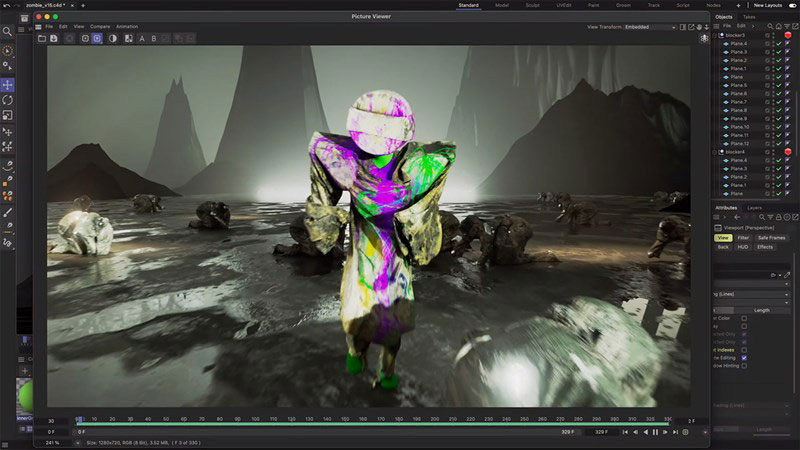The height and width of the screenshot is (450, 800).
Task: Toggle the half-circle contrast display icon
Action: tap(112, 39)
